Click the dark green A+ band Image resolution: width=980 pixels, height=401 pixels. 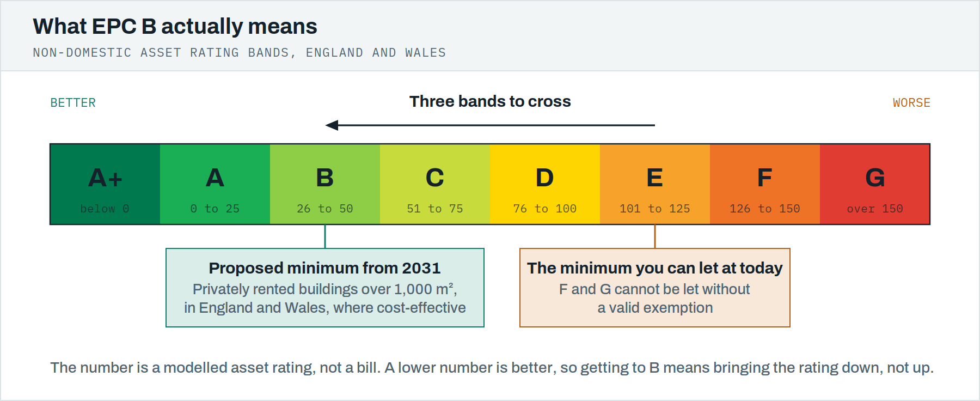(105, 184)
